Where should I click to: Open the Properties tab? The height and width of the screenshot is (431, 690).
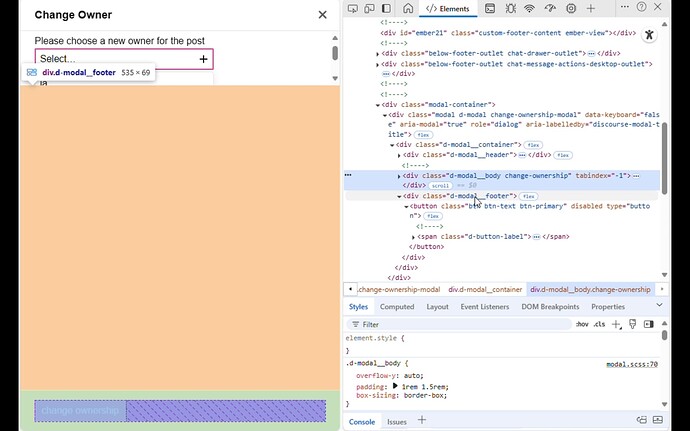[x=608, y=307]
